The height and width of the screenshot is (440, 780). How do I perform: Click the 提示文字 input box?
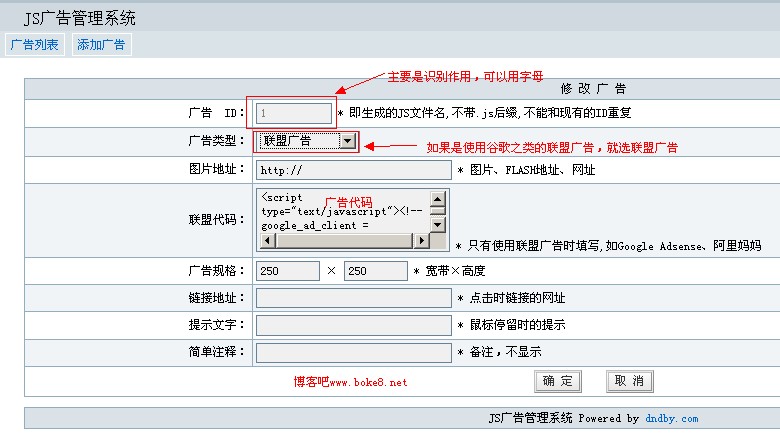pyautogui.click(x=353, y=325)
